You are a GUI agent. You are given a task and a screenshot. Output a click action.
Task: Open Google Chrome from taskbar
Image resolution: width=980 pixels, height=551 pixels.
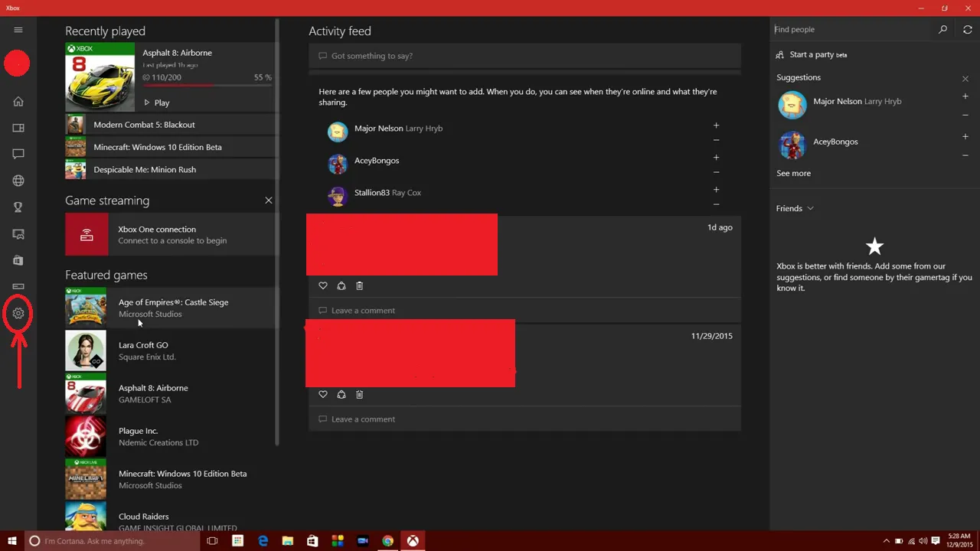coord(387,541)
